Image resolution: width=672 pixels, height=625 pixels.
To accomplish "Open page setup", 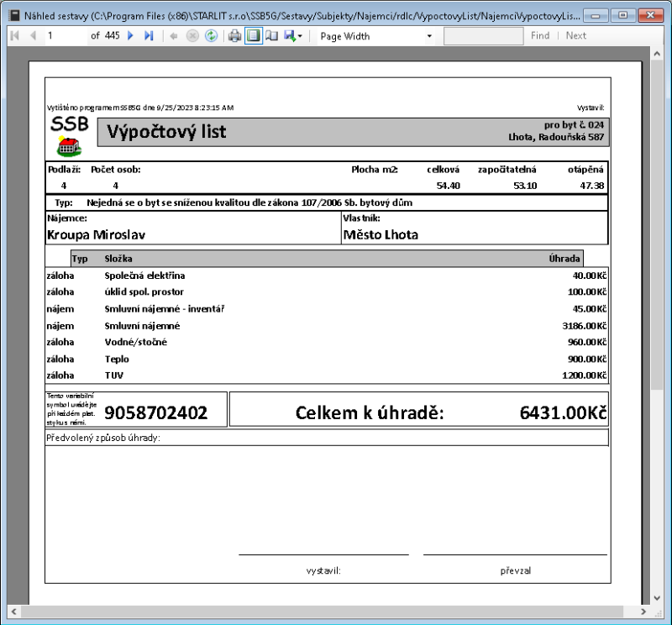I will pyautogui.click(x=271, y=36).
